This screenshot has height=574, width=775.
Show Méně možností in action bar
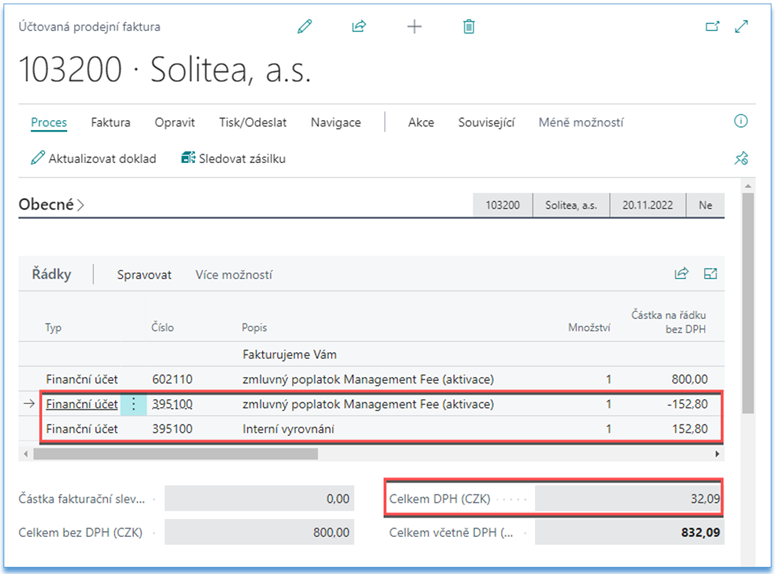[581, 122]
